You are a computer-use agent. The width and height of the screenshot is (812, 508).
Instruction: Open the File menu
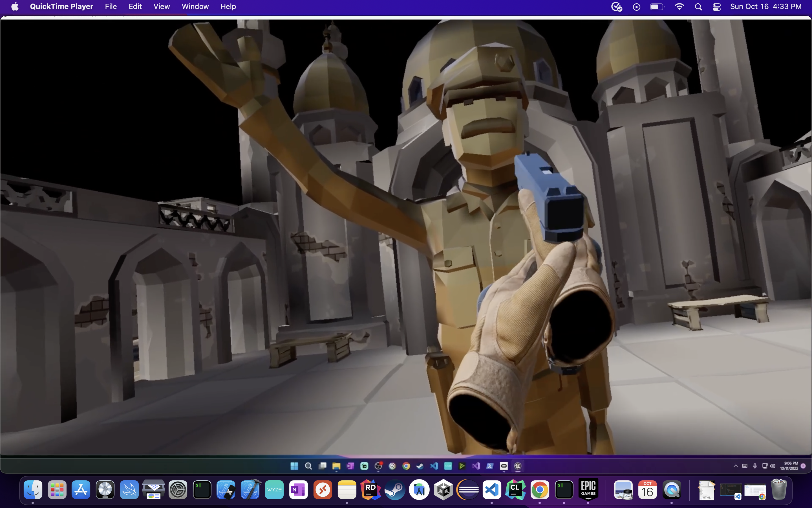pyautogui.click(x=111, y=6)
